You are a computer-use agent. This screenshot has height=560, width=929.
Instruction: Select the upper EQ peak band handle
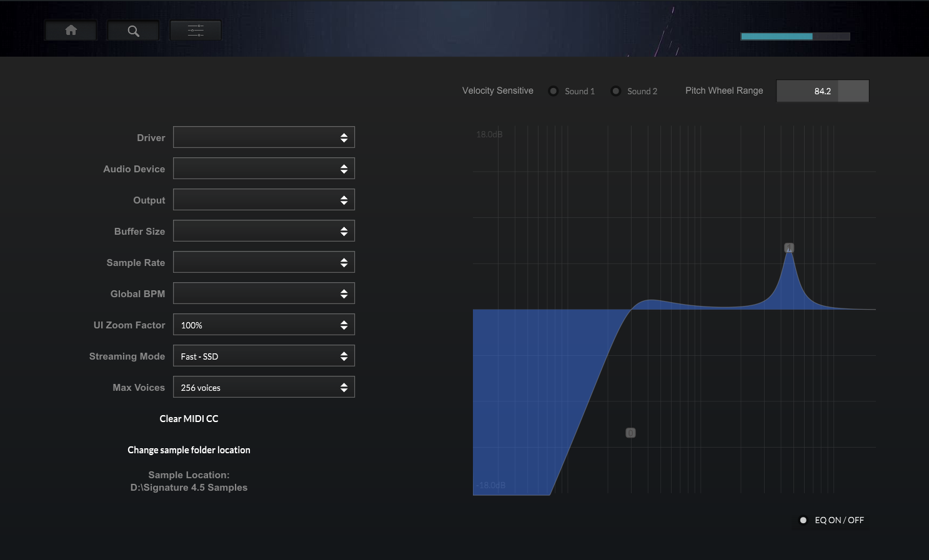point(789,248)
